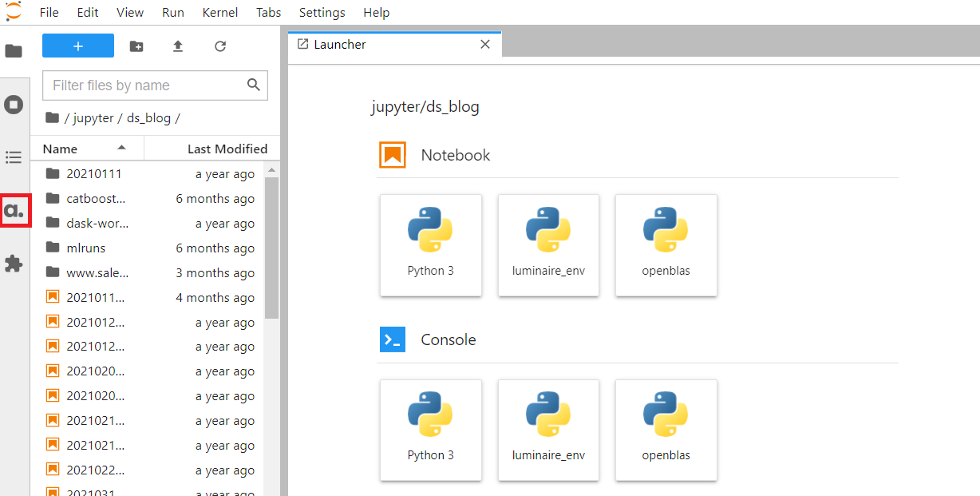Refresh the file list
The height and width of the screenshot is (496, 980).
(220, 46)
